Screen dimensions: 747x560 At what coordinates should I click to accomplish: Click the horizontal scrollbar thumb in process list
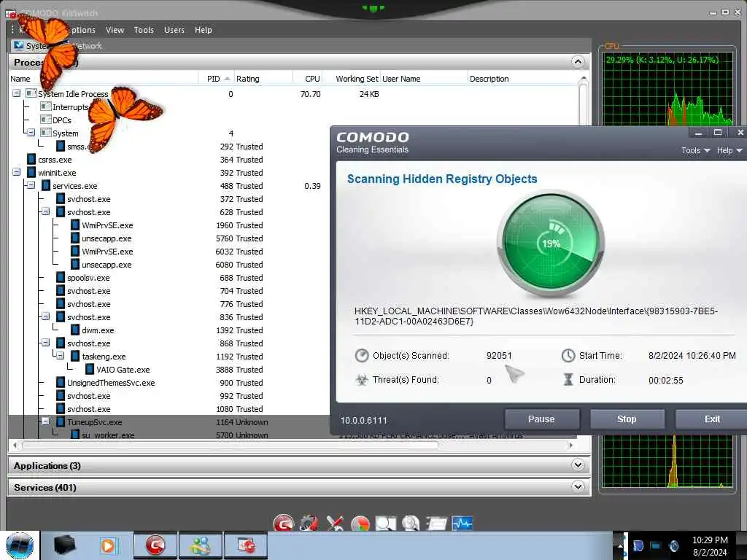[230, 446]
